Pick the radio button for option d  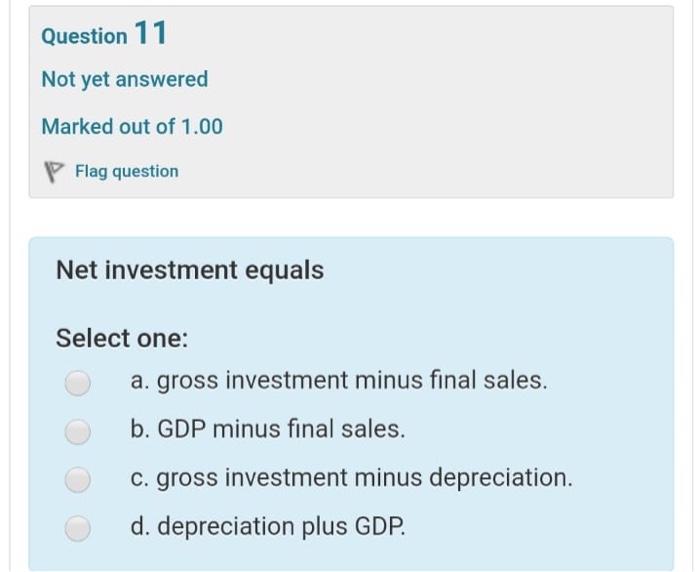tap(78, 527)
